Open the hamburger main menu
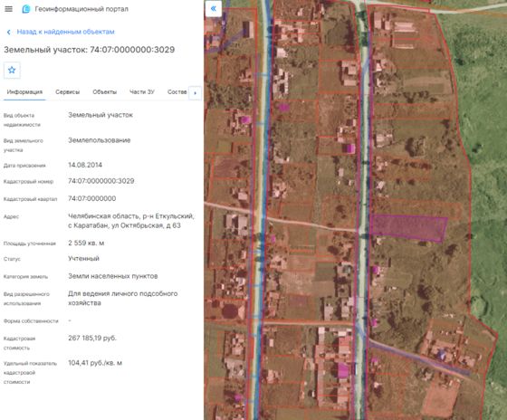The image size is (507, 420). coord(9,9)
